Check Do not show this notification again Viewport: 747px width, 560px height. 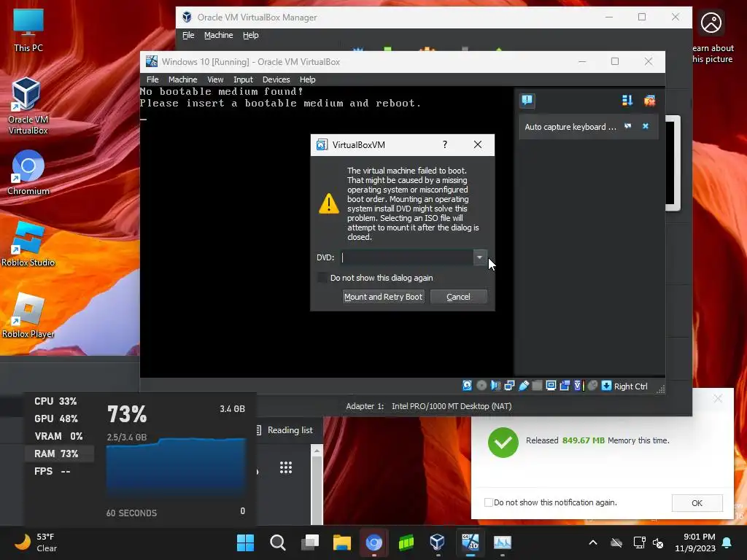click(488, 502)
